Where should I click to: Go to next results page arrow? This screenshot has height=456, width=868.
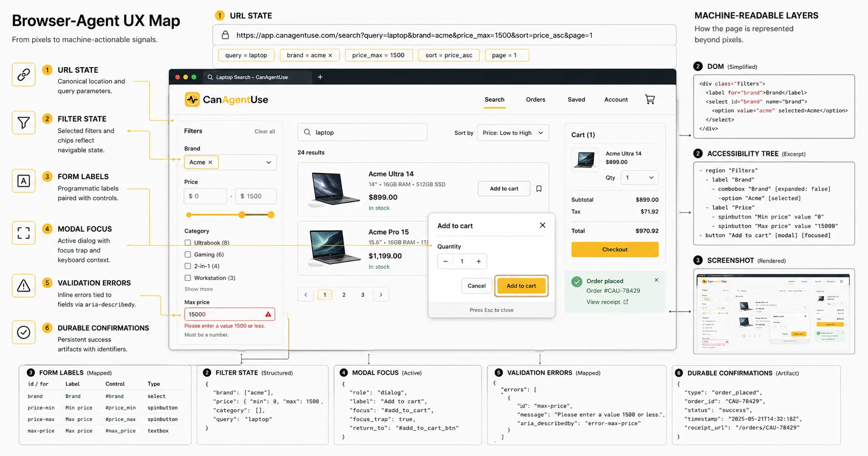[x=381, y=294]
